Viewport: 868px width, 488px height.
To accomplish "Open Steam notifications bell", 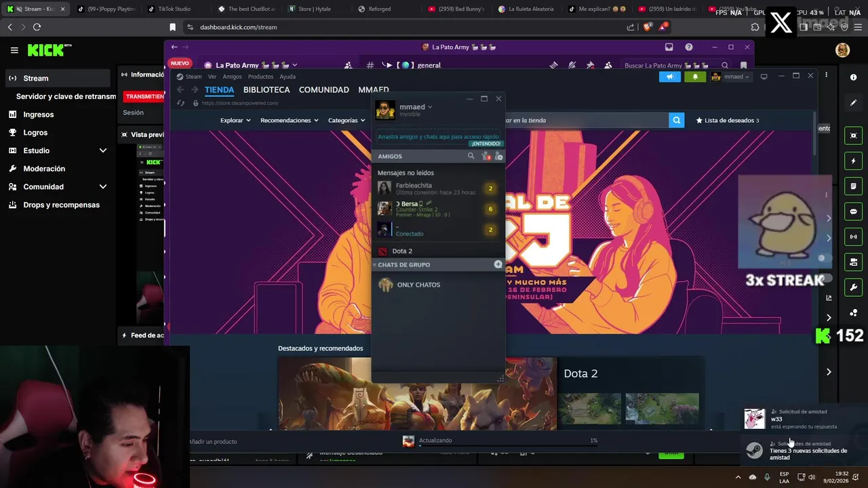I will (x=695, y=77).
